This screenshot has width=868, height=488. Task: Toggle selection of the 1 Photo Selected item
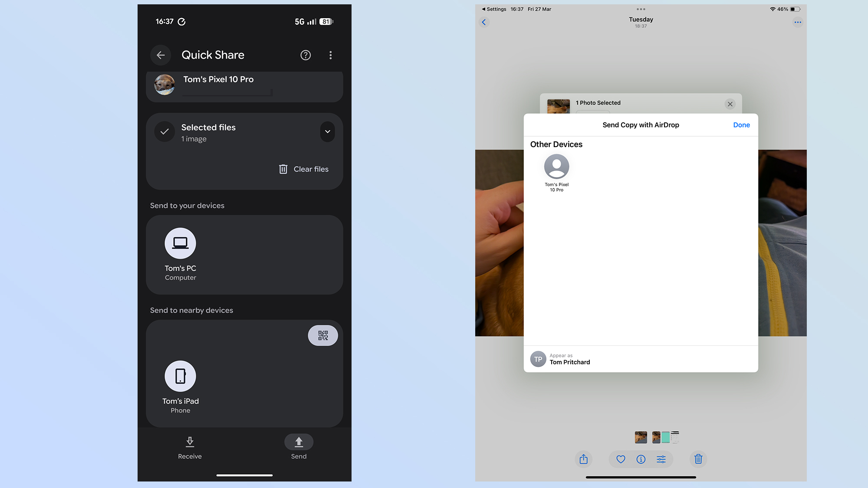[598, 103]
